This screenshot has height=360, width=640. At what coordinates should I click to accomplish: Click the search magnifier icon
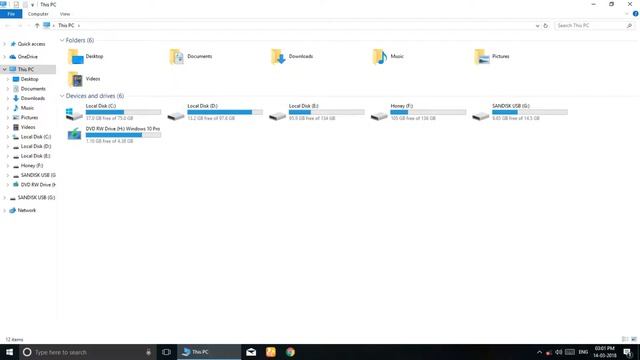629,25
